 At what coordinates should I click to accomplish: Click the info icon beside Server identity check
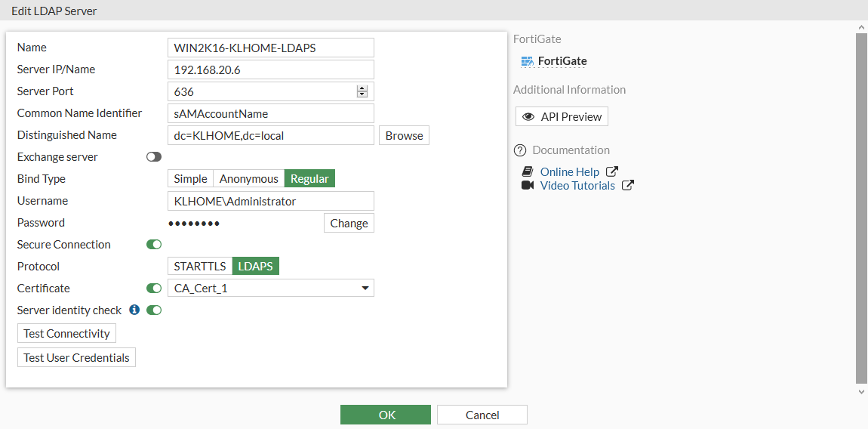[134, 310]
